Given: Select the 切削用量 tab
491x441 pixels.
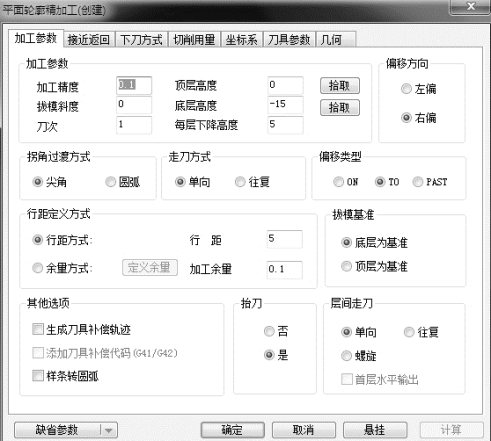Looking at the screenshot, I should pos(194,40).
